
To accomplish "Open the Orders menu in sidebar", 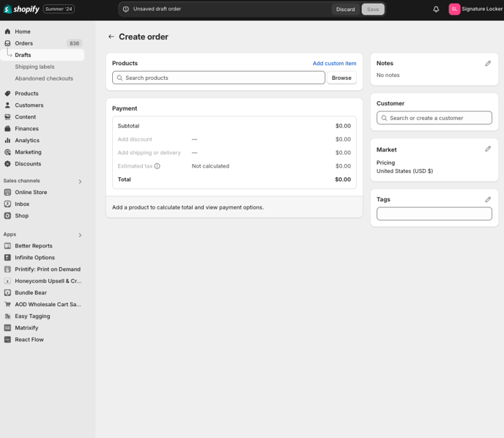I will [24, 43].
